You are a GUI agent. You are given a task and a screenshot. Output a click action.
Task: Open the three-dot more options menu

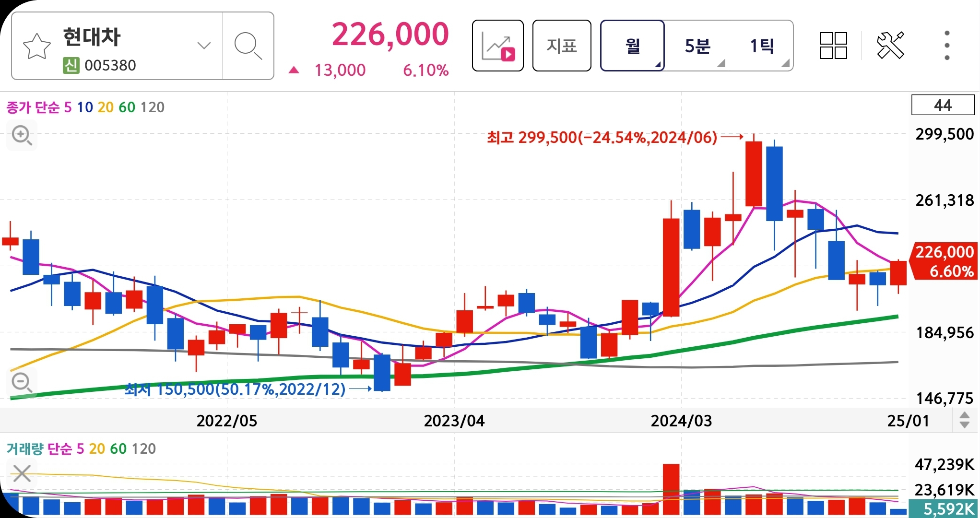coord(947,46)
